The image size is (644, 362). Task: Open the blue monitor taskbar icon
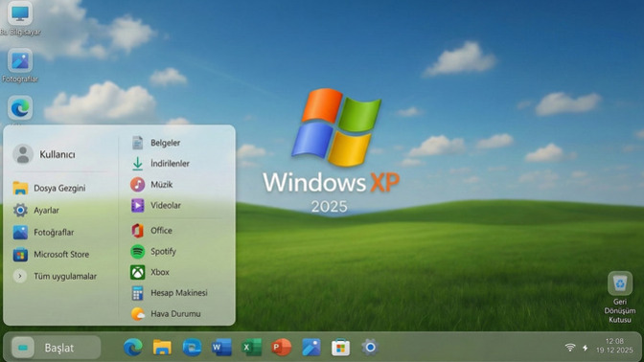(192, 348)
